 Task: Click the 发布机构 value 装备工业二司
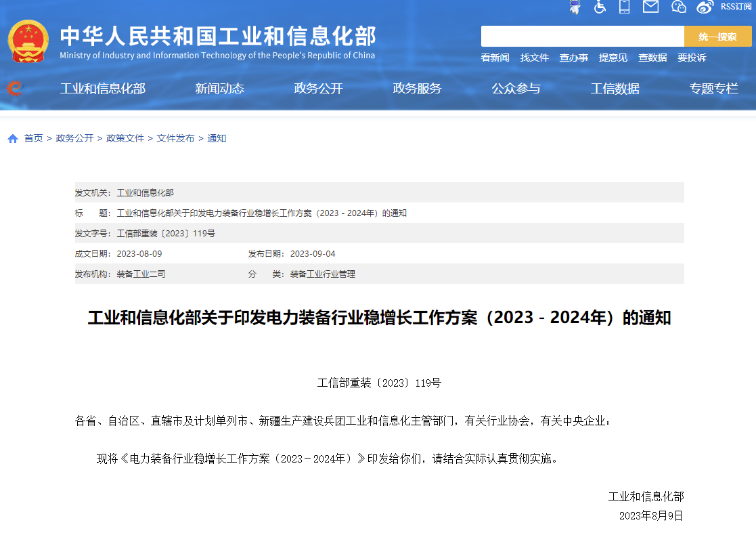[x=141, y=274]
